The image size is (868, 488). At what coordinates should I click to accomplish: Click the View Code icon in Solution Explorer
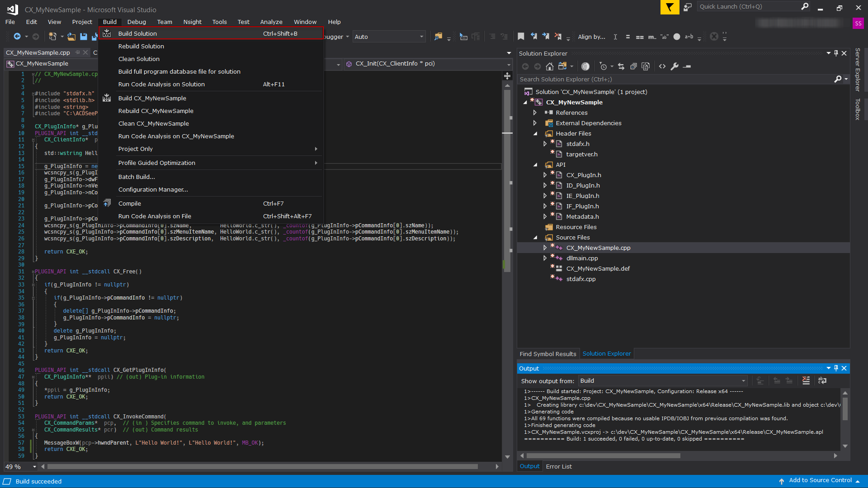point(662,66)
